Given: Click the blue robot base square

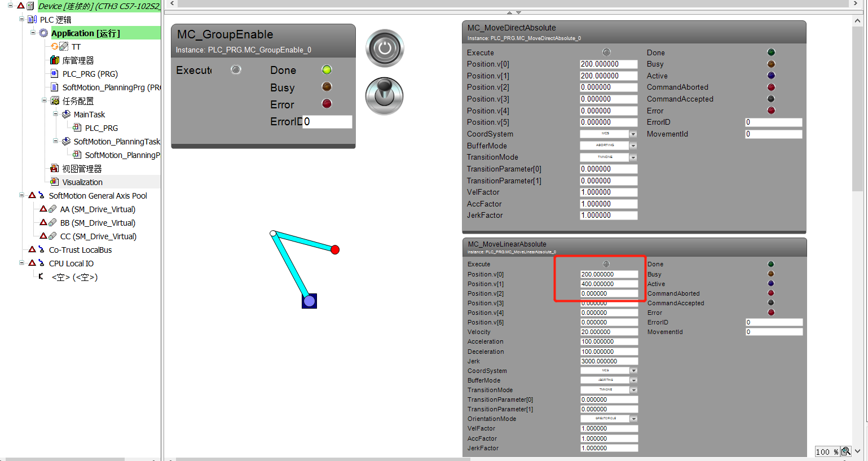Looking at the screenshot, I should tap(309, 301).
